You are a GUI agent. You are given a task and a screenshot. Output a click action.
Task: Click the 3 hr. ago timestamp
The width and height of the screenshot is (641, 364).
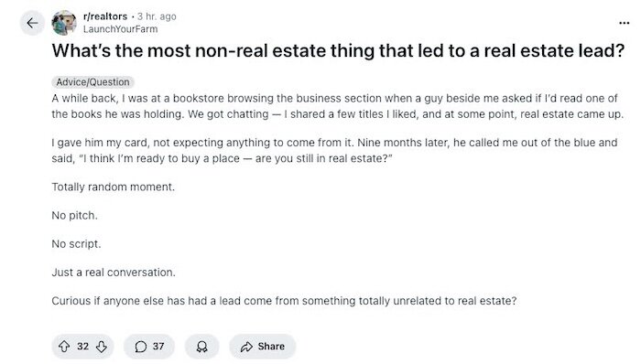tap(157, 16)
